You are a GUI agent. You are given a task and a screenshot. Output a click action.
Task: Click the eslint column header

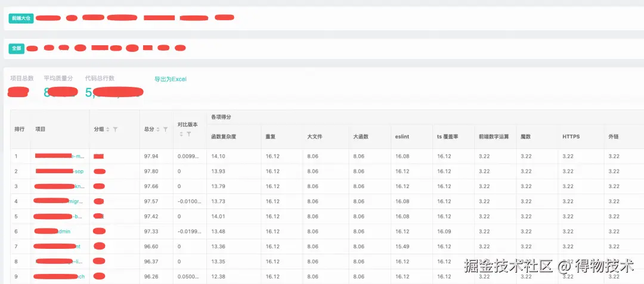pos(402,137)
